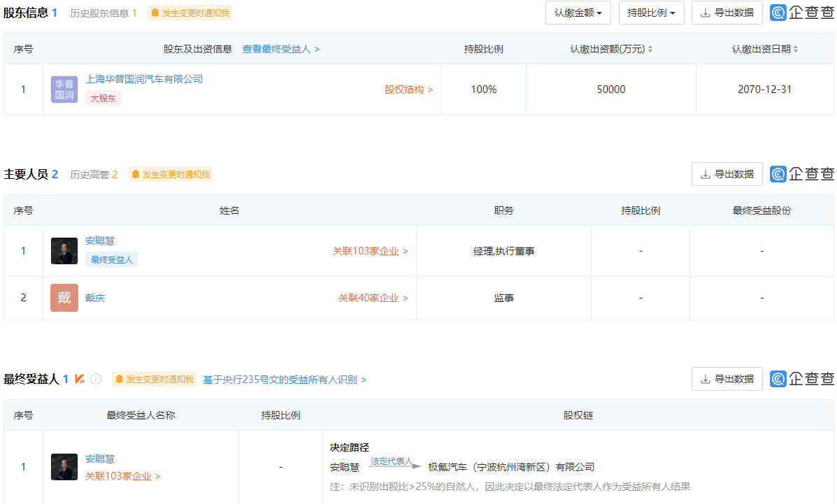
Task: Open the 认缴金额 dropdown
Action: [578, 13]
